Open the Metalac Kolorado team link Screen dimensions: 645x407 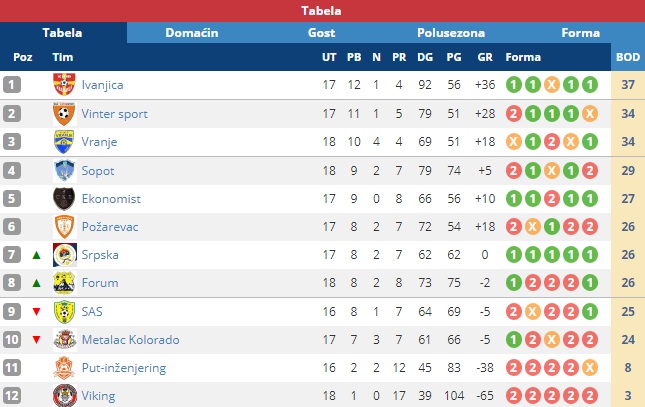tap(130, 340)
